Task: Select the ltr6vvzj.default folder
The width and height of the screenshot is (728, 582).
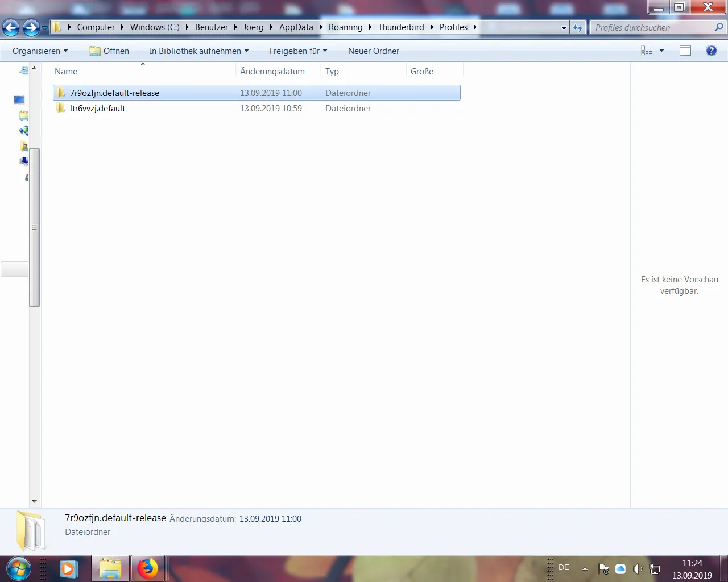Action: point(97,108)
